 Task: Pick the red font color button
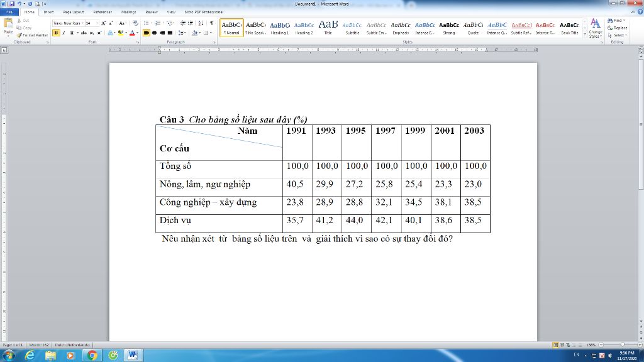(132, 33)
